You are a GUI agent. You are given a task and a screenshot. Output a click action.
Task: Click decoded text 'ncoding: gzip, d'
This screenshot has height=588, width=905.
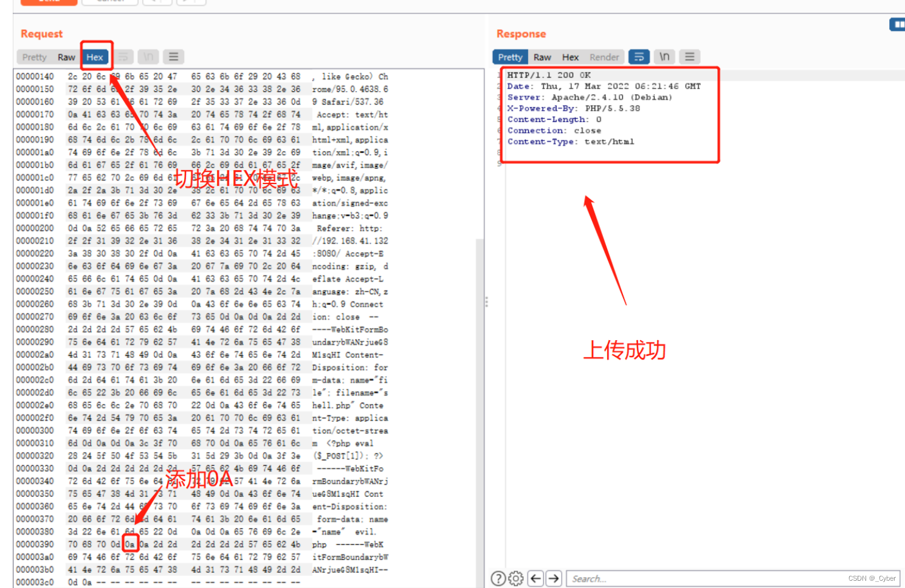click(350, 266)
